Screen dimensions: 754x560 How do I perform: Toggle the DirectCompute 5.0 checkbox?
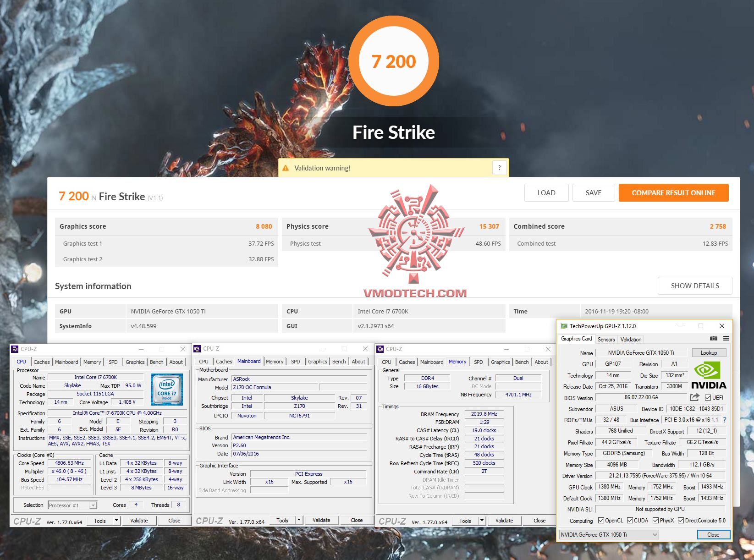pos(681,520)
